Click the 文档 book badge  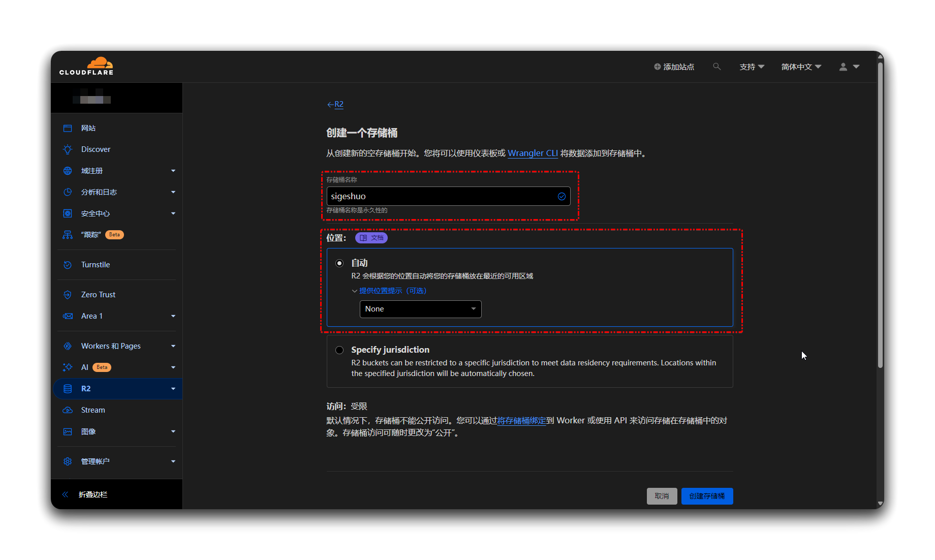371,238
